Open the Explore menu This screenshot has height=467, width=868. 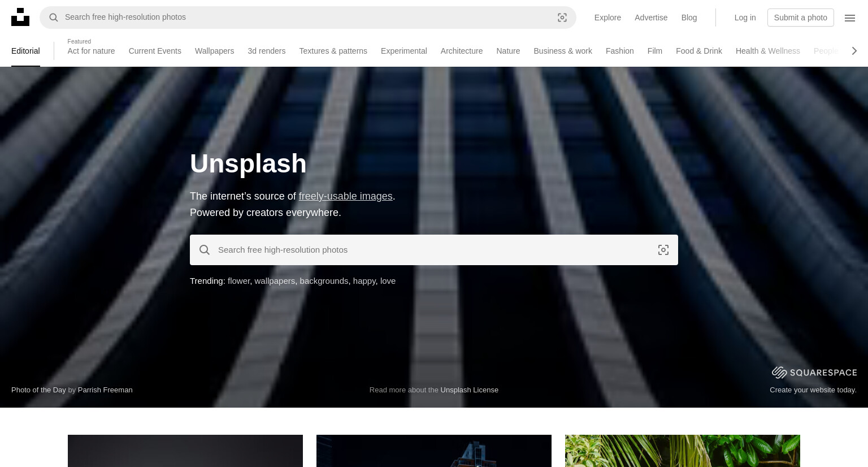(607, 18)
